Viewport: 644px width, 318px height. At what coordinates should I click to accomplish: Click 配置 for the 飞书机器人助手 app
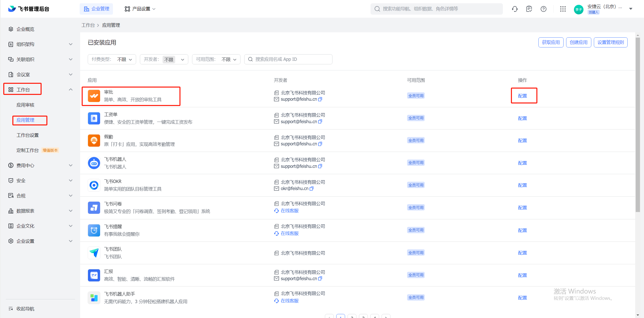[x=522, y=298]
